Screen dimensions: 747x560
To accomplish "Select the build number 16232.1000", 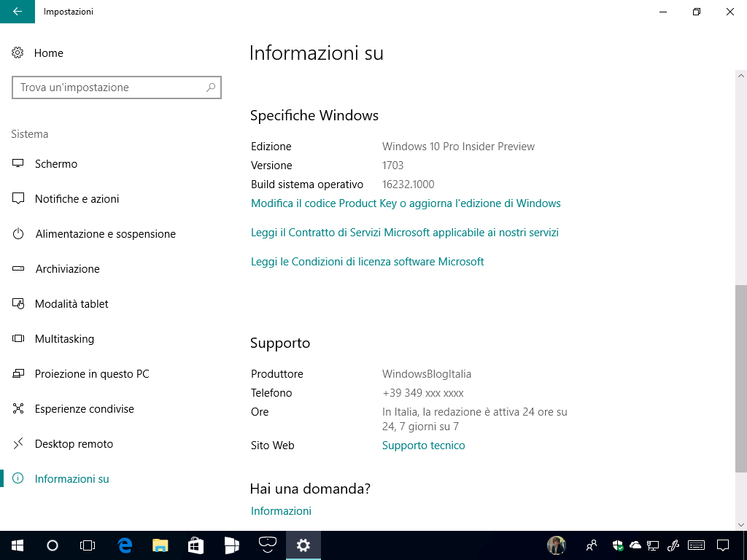I will tap(409, 184).
